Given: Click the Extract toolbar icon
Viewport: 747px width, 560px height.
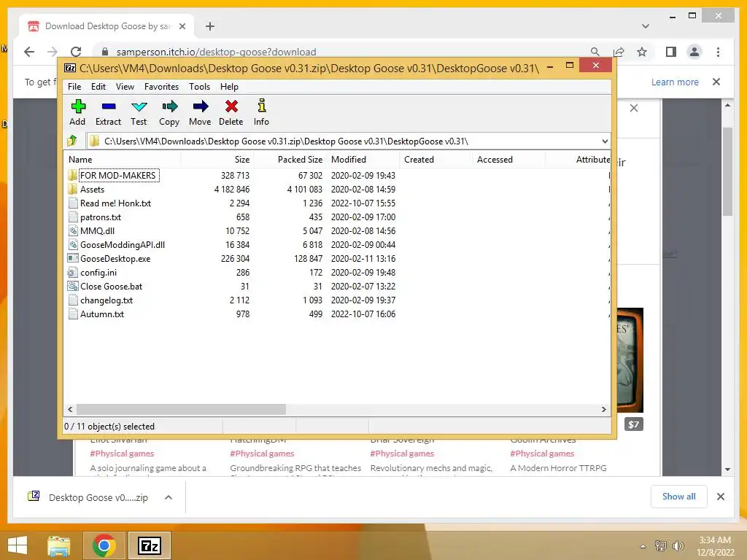Looking at the screenshot, I should tap(109, 106).
